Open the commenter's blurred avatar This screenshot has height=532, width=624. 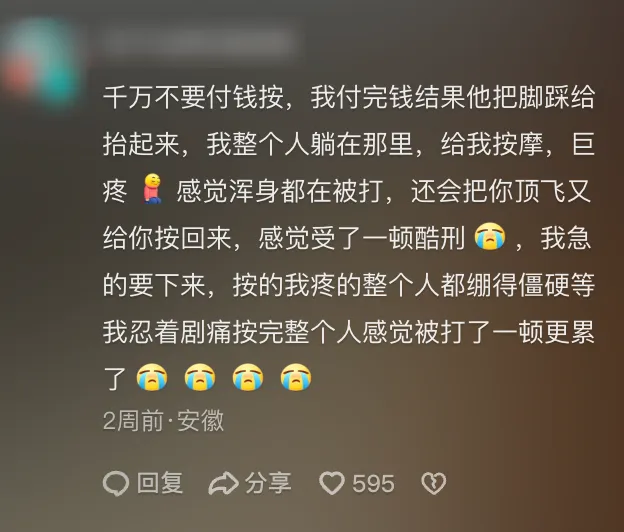(x=40, y=64)
